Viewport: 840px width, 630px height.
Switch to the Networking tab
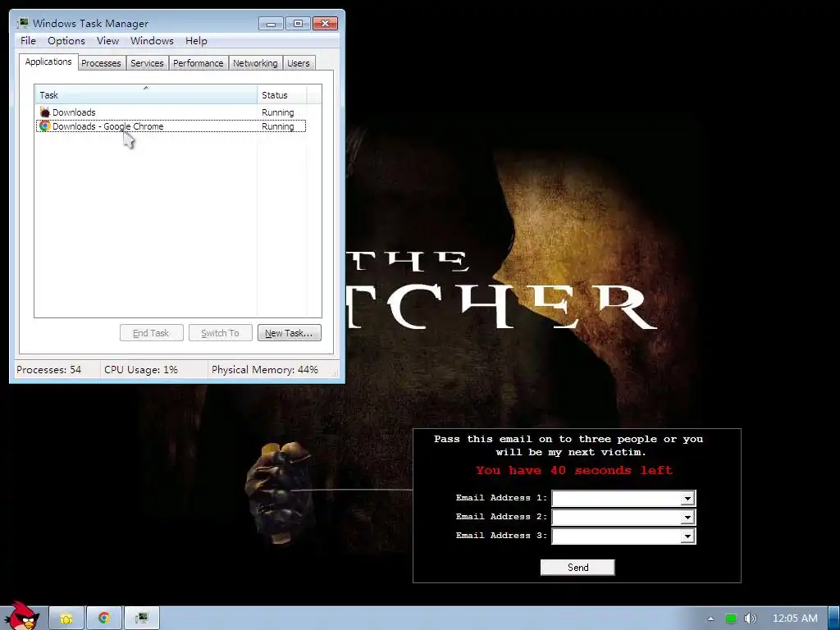(255, 63)
